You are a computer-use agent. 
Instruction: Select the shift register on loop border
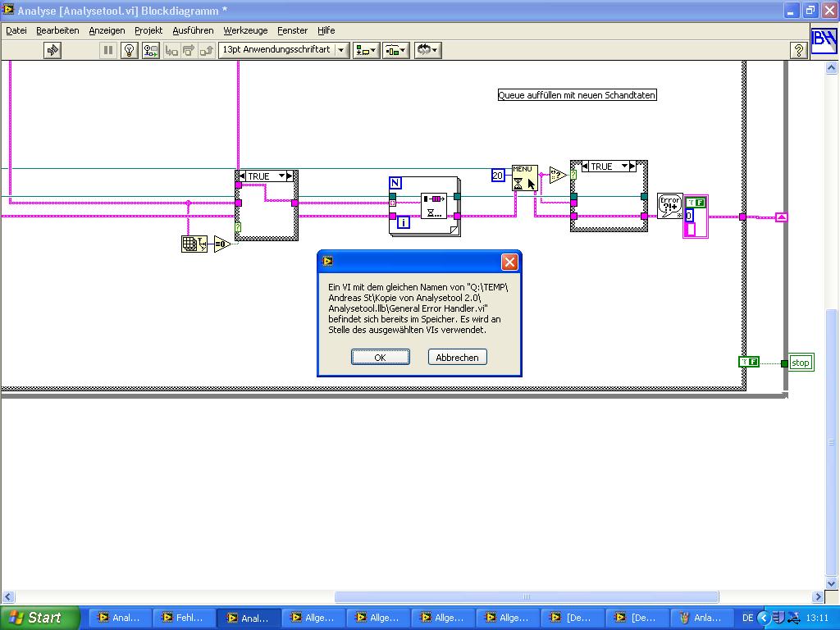pos(782,217)
